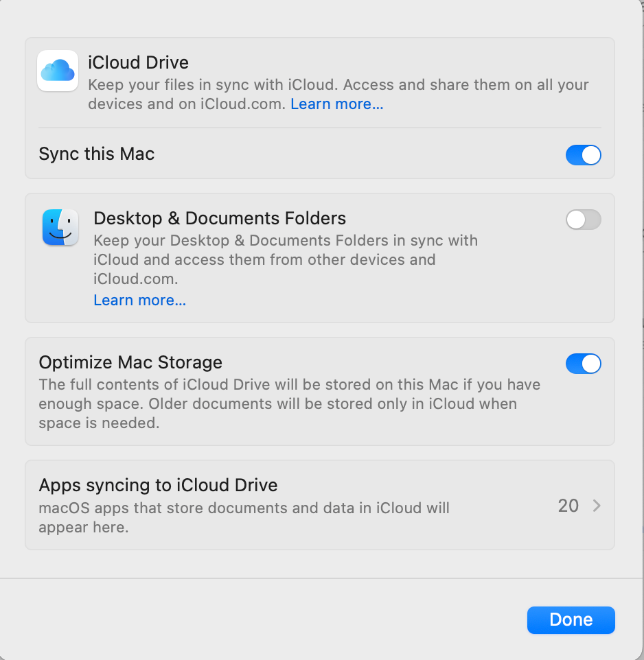Click Desktop & Documents Folders title
This screenshot has width=644, height=660.
pyautogui.click(x=220, y=218)
